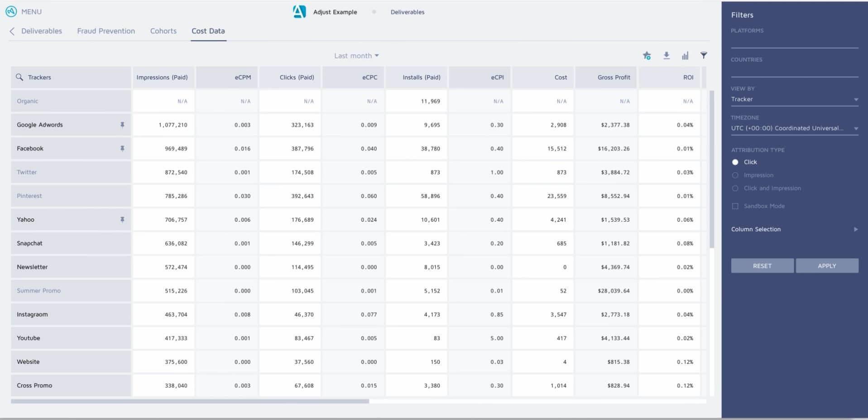Select the Yahoo tracker row
This screenshot has height=420, width=868.
71,219
